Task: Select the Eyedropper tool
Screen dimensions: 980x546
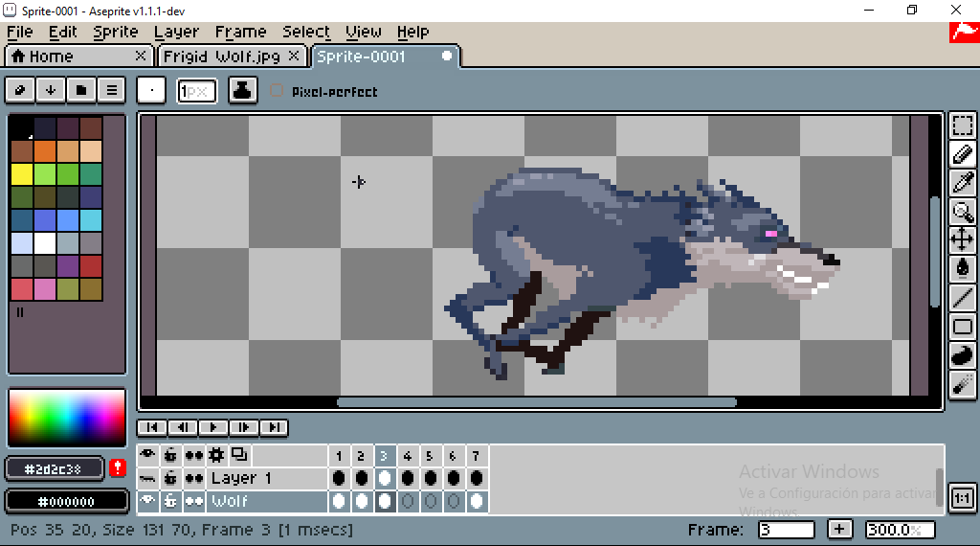Action: pos(963,183)
